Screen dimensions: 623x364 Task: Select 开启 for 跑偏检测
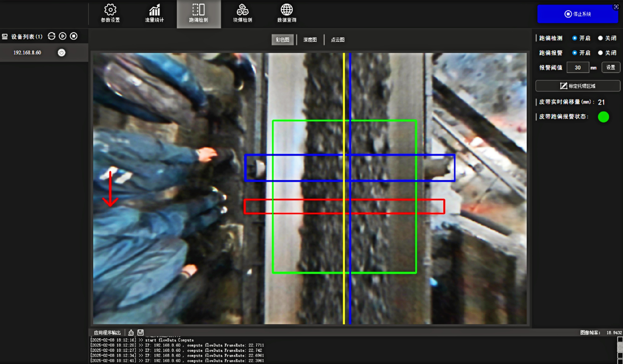pos(574,38)
